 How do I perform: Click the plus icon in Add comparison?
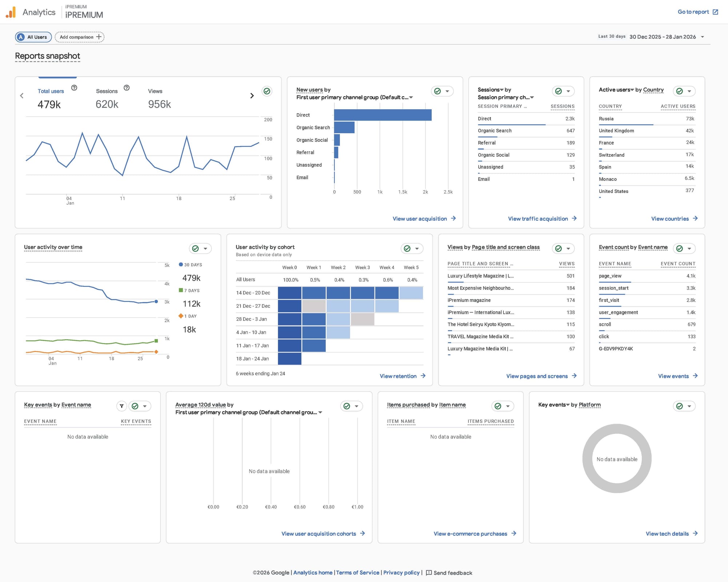(x=99, y=37)
